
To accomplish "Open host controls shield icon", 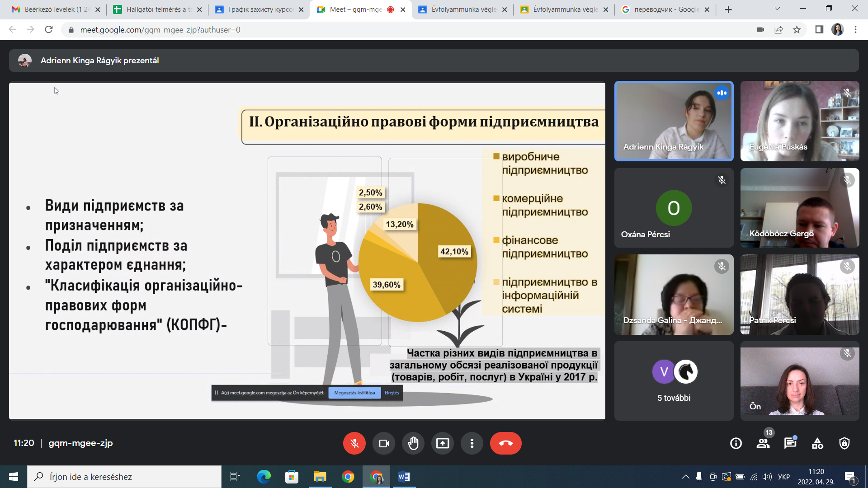I will (844, 443).
